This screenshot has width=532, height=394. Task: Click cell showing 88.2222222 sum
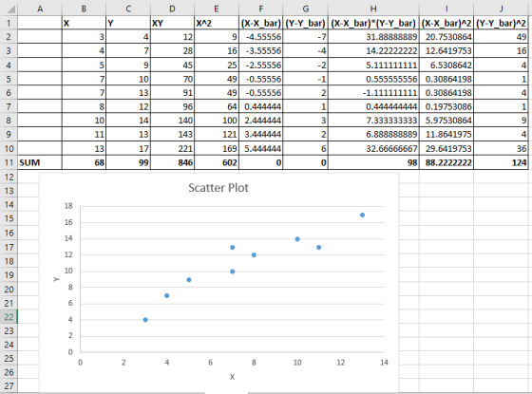click(446, 162)
